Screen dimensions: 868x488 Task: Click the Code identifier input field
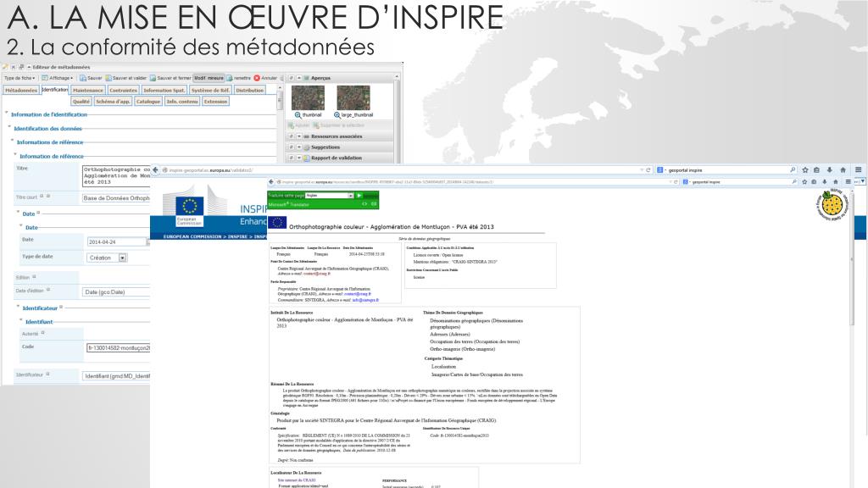(119, 348)
